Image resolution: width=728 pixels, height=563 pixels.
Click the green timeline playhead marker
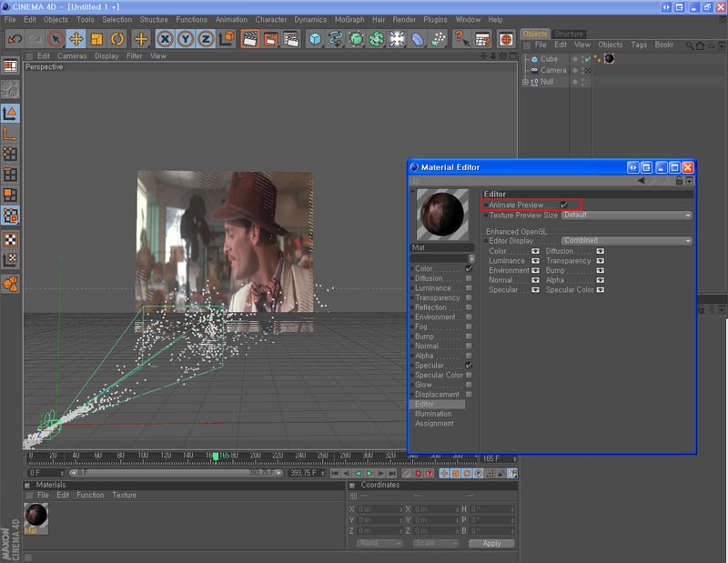pyautogui.click(x=216, y=457)
